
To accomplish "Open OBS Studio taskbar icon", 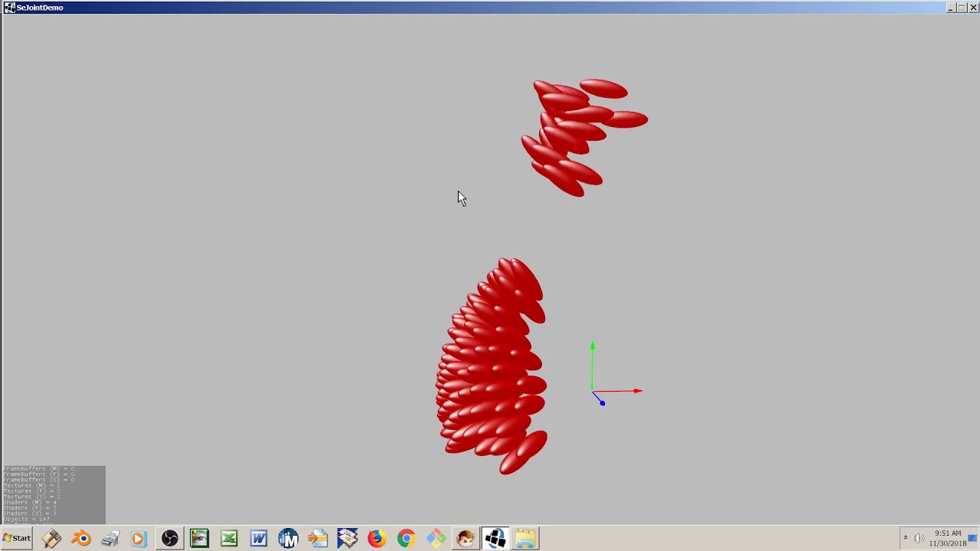I will pyautogui.click(x=169, y=539).
